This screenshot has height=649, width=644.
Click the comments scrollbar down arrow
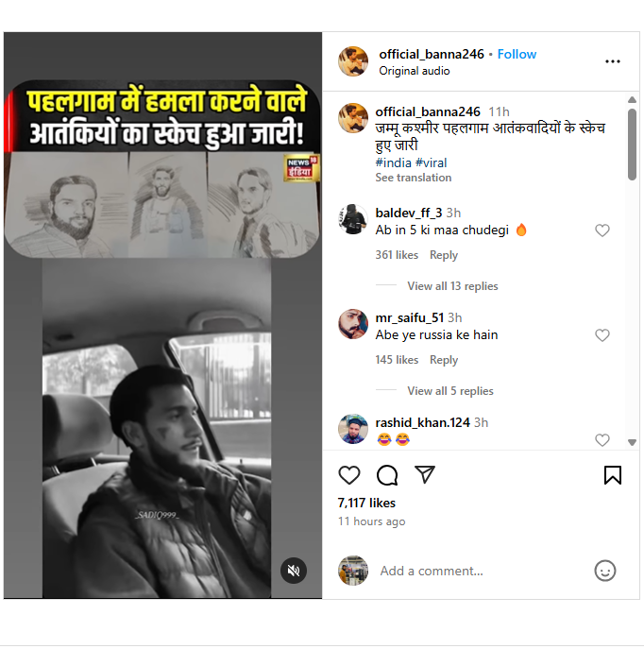[632, 442]
